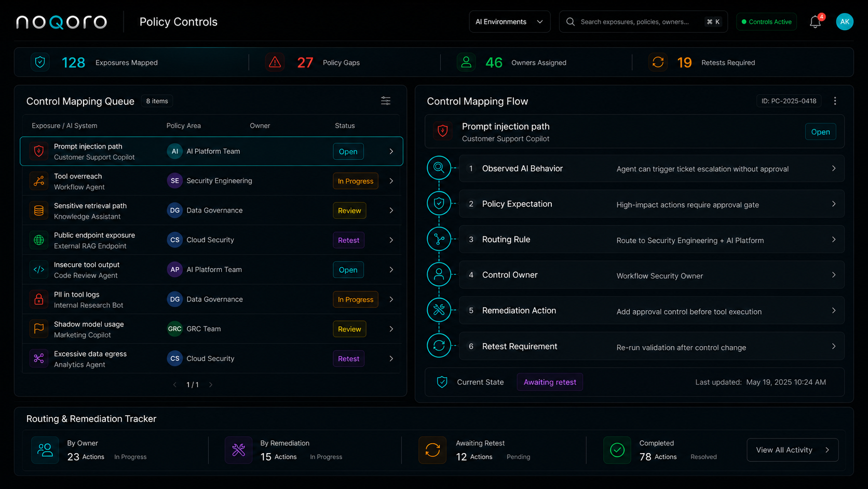Expand the Observed AI Behavior step chevron
The width and height of the screenshot is (868, 489).
[x=834, y=168]
